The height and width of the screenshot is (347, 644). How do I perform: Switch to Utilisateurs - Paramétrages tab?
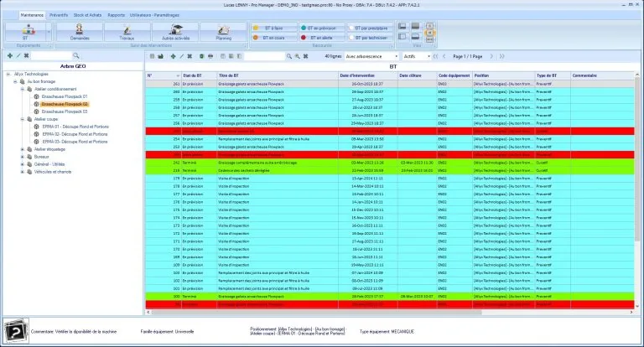(x=154, y=15)
